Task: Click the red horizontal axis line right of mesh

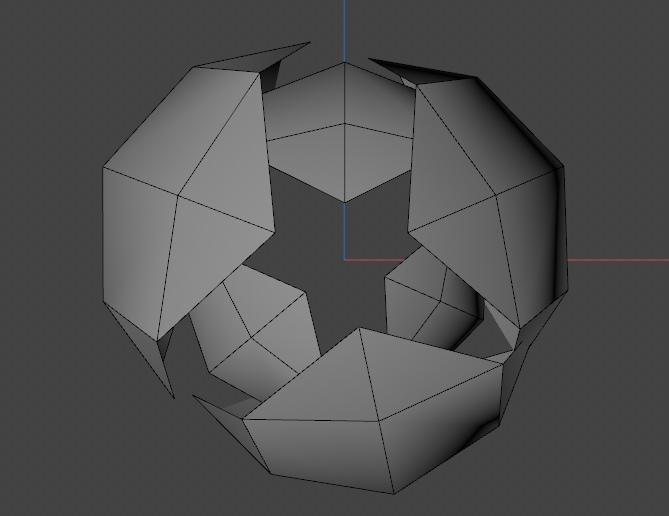Action: click(618, 260)
